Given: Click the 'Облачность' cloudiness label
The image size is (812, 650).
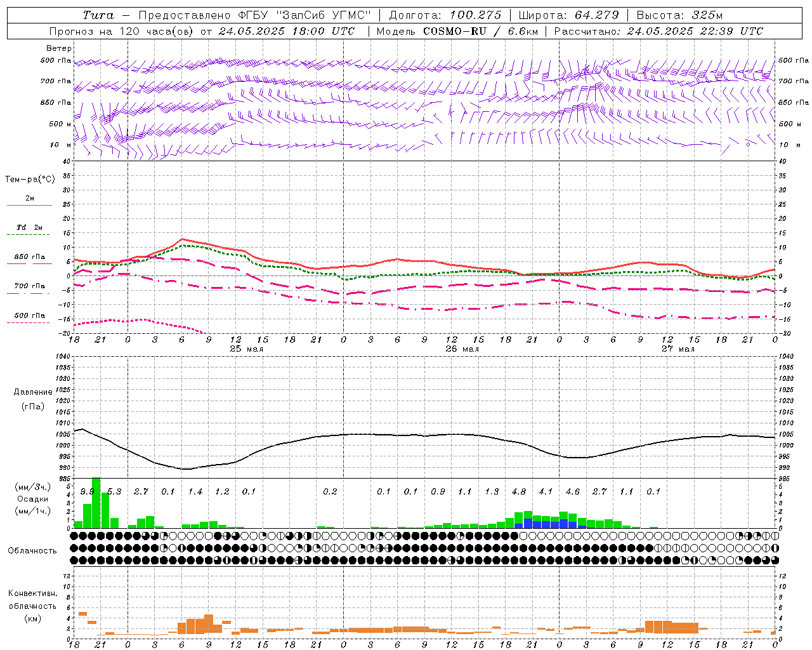Looking at the screenshot, I should coord(32,550).
